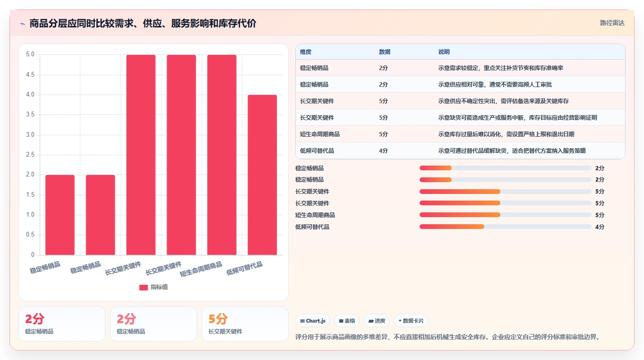
Task: Click the 进度 chip
Action: [x=377, y=321]
